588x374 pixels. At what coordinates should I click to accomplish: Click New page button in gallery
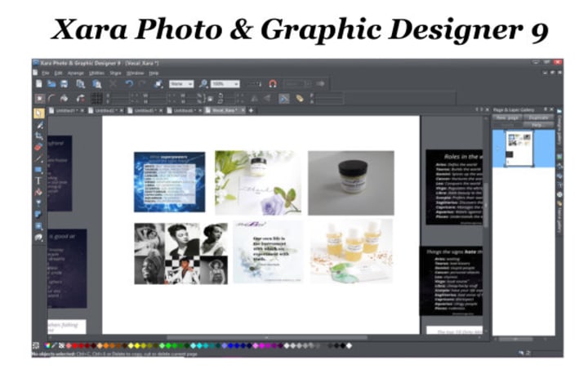pyautogui.click(x=507, y=118)
